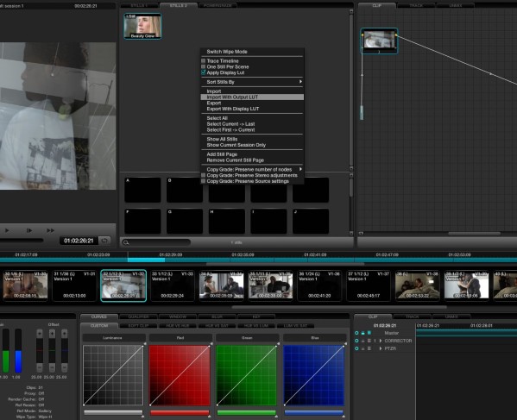Click the teal square icon on Master track

(x=369, y=333)
